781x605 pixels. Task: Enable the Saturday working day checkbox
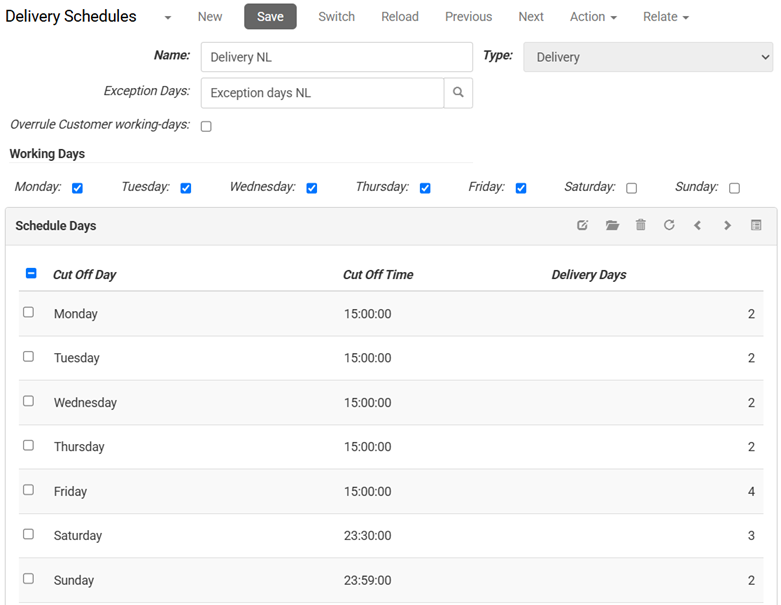click(x=631, y=188)
